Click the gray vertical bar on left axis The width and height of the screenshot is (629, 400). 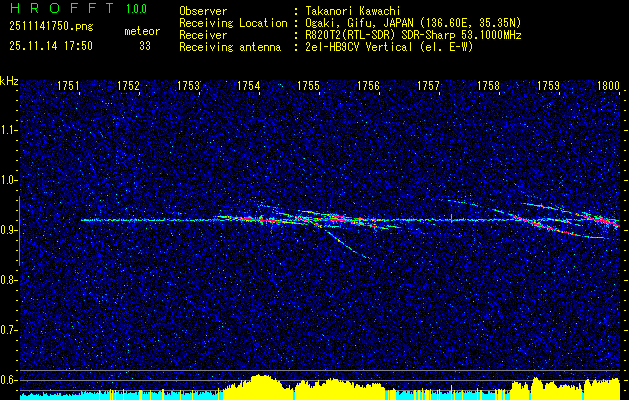(19, 231)
